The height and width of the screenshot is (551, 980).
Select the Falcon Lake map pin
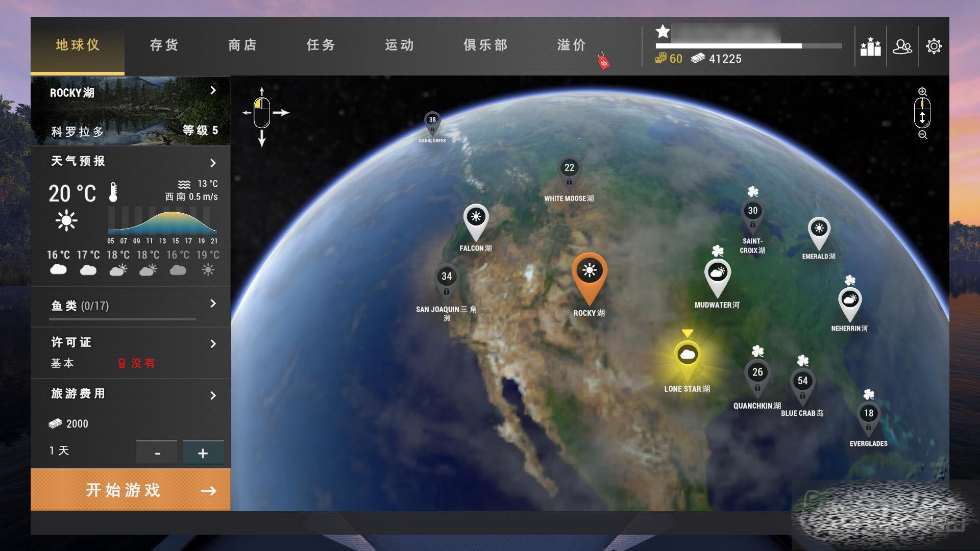point(476,222)
